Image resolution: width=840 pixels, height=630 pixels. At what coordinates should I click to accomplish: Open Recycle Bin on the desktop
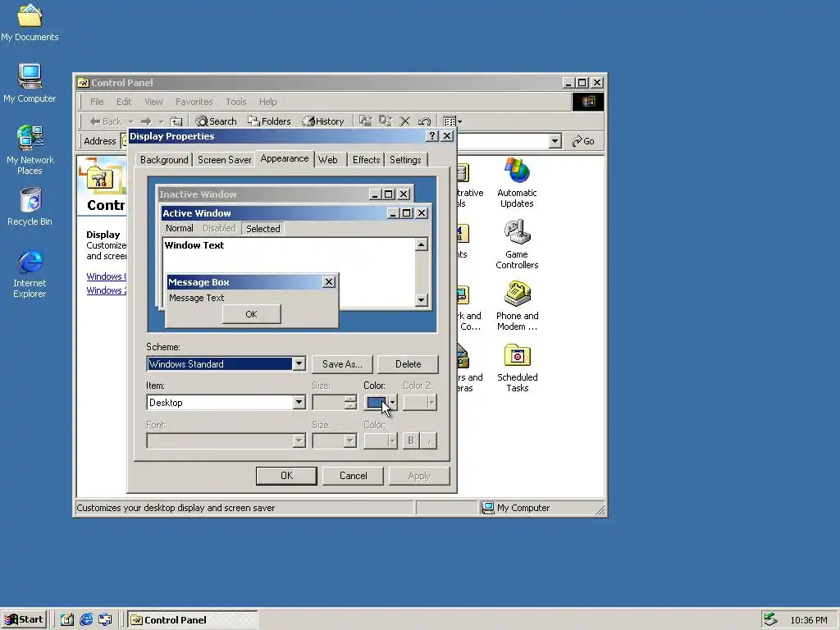(x=30, y=207)
